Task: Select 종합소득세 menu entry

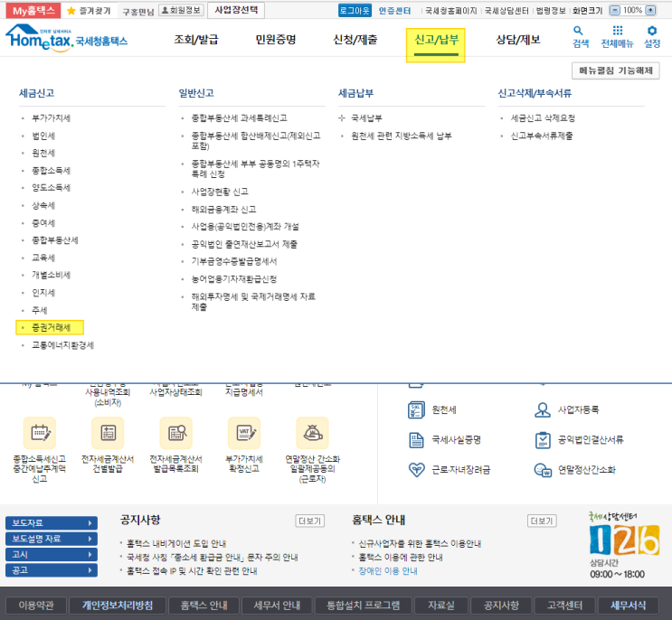Action: click(x=51, y=171)
